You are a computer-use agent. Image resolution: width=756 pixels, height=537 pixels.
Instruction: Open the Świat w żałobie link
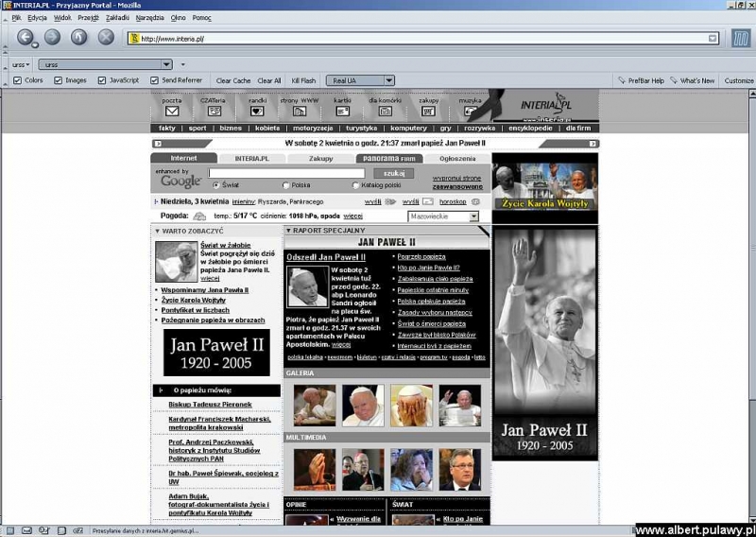click(x=226, y=245)
